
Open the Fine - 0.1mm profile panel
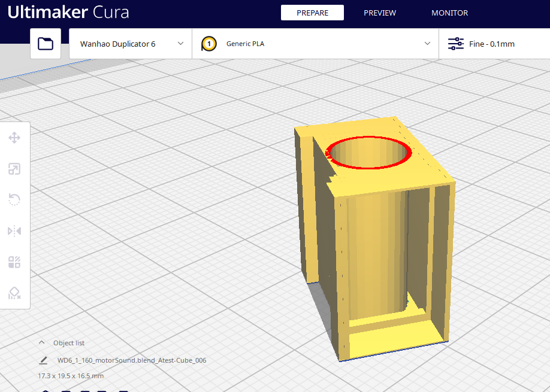click(x=494, y=44)
